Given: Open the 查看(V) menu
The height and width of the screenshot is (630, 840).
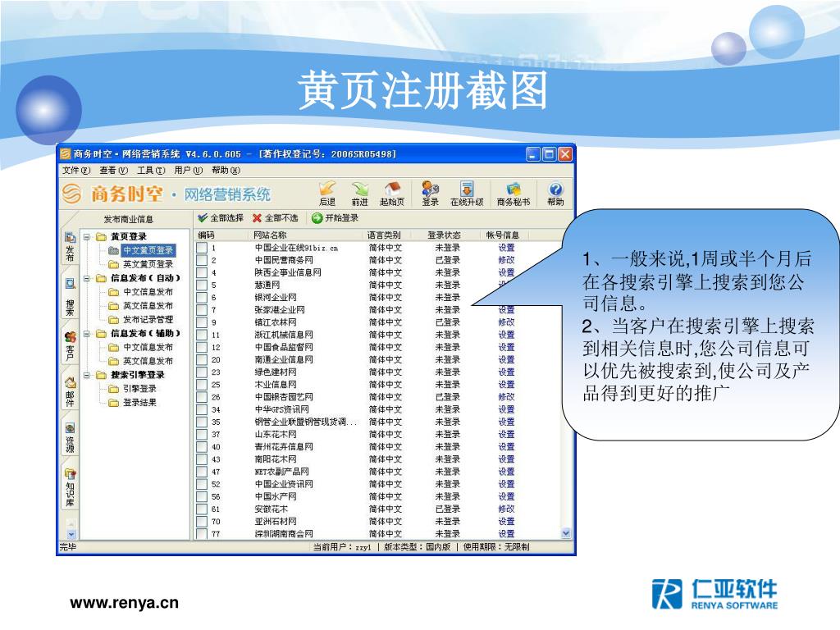Looking at the screenshot, I should click(x=113, y=171).
